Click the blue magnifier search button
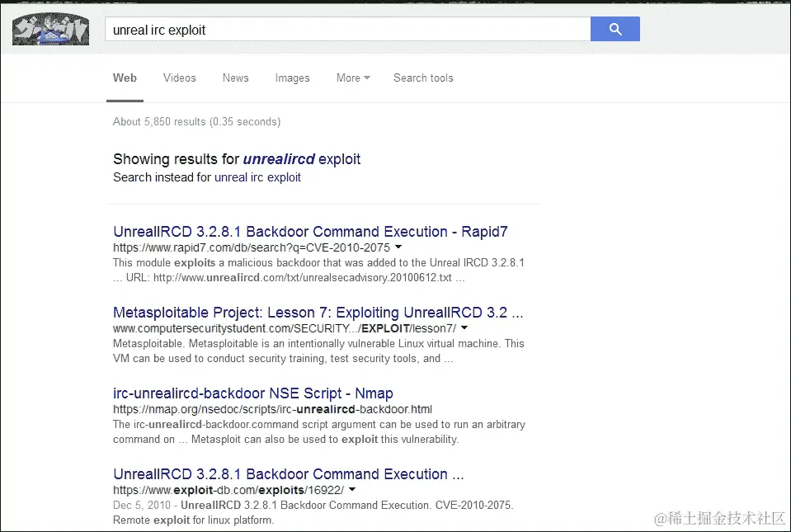 [x=615, y=29]
